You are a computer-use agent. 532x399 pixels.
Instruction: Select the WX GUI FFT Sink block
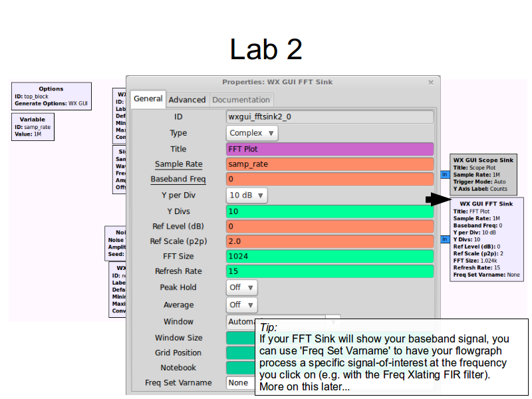pos(485,239)
